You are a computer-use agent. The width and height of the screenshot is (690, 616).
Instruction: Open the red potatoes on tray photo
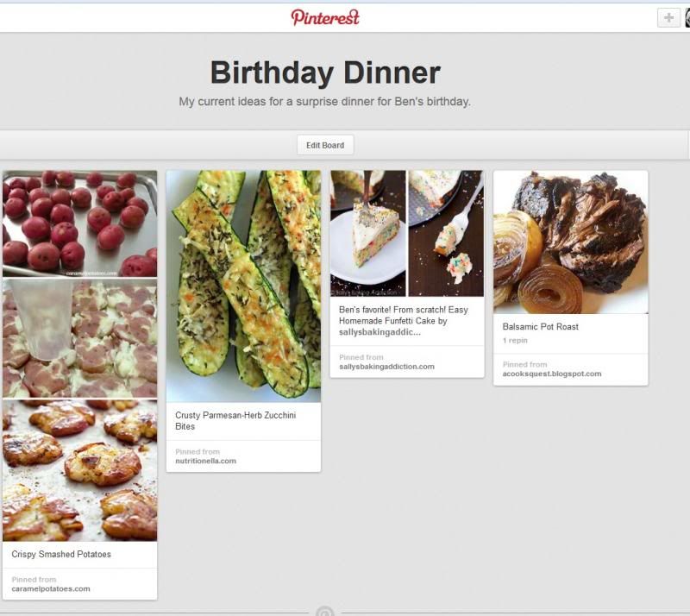coord(79,223)
